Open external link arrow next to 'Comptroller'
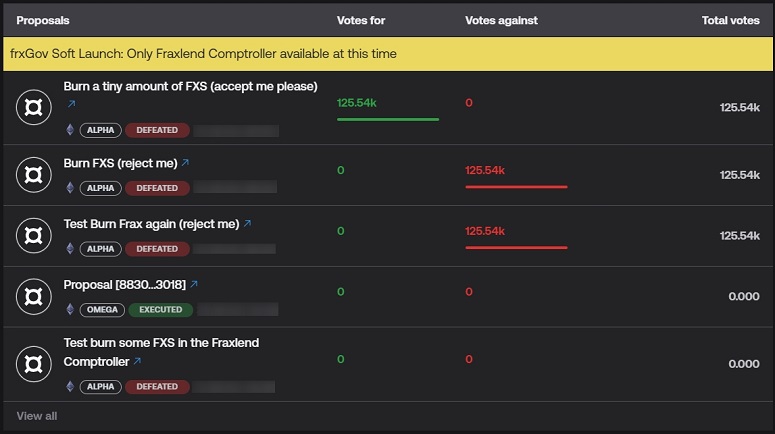Viewport: 775px width, 434px height. click(x=137, y=362)
